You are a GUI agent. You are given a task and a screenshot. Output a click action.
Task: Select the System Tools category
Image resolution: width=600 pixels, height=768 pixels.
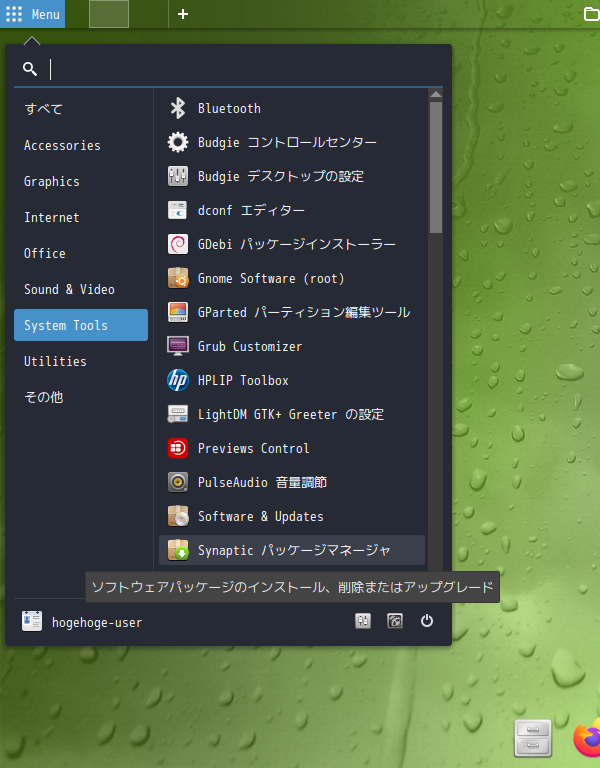tap(81, 325)
